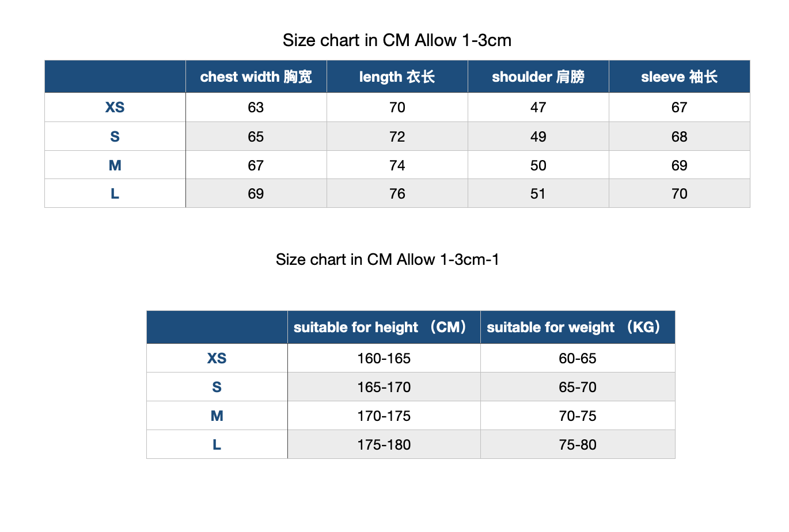Select the L row label in the top table
Image resolution: width=789 pixels, height=532 pixels.
point(115,193)
